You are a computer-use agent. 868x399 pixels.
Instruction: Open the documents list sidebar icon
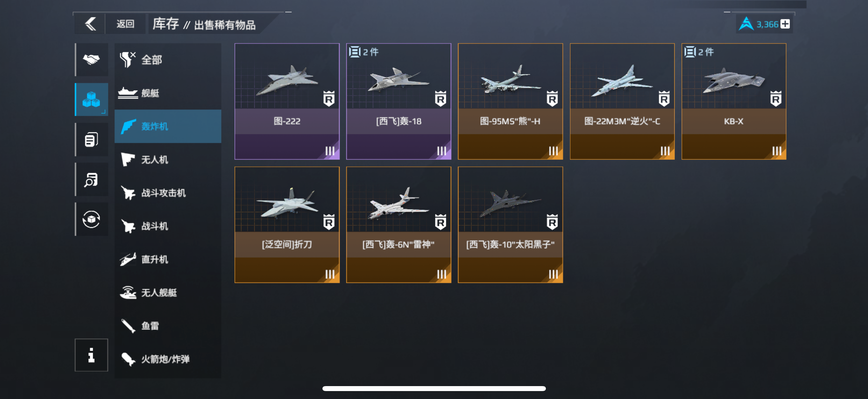click(x=91, y=139)
